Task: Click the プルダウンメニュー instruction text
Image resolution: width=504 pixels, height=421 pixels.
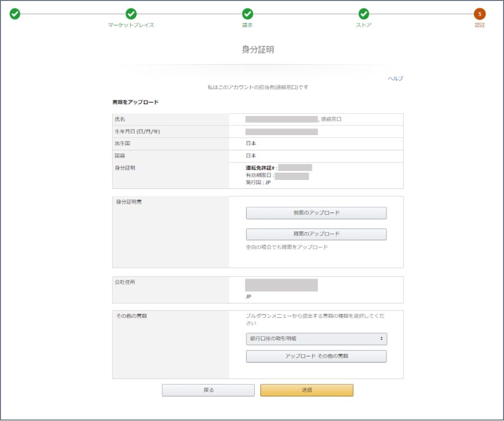Action: [315, 320]
